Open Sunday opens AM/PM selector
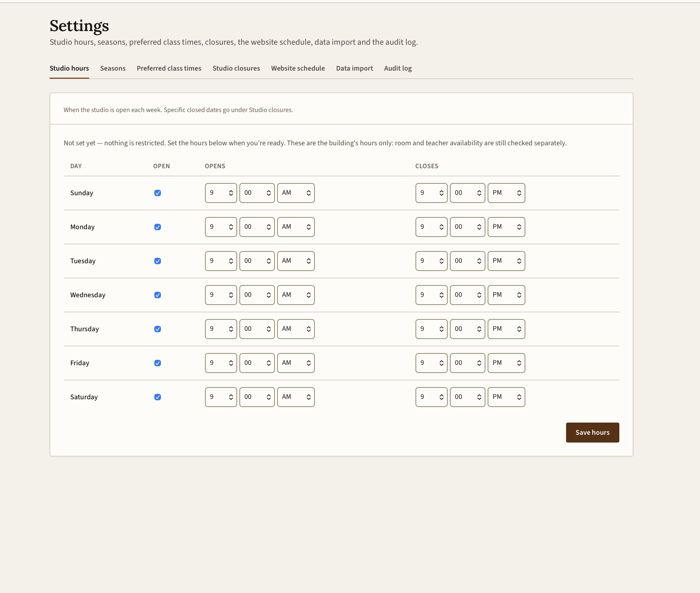Image resolution: width=700 pixels, height=593 pixels. point(296,193)
